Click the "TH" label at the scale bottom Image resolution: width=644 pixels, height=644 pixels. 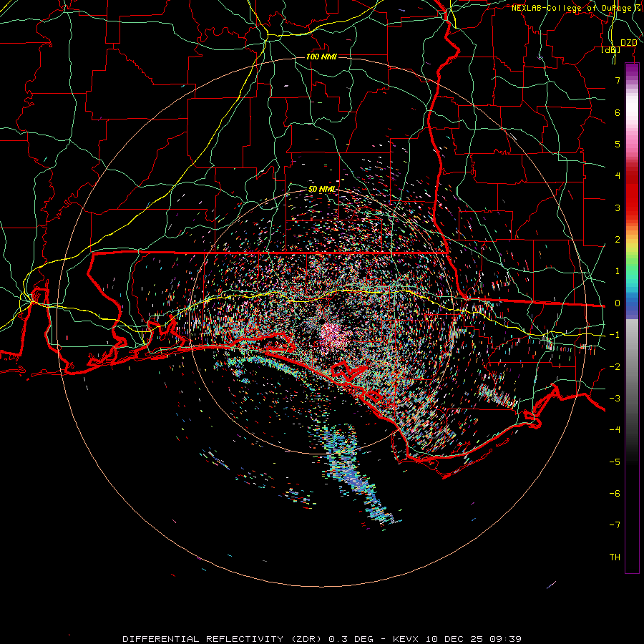[x=615, y=557]
